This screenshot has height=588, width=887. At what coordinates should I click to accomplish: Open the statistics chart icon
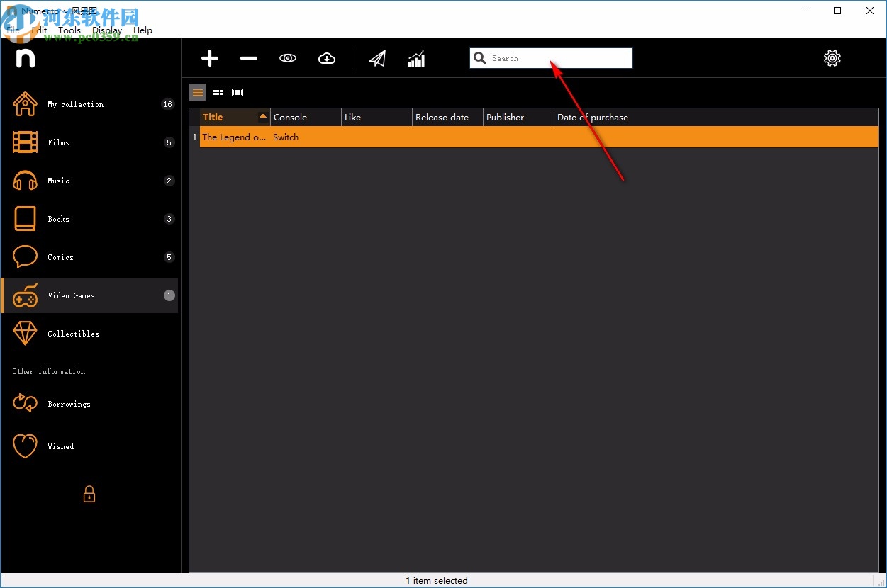(416, 58)
